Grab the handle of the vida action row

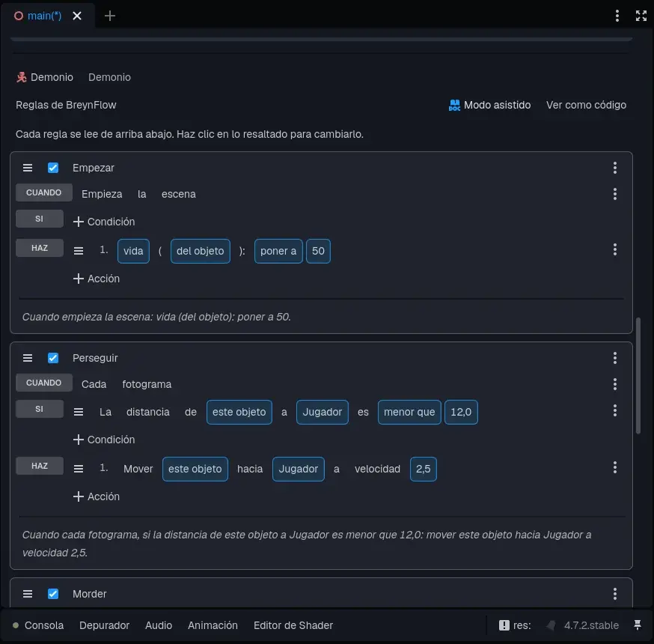point(79,251)
